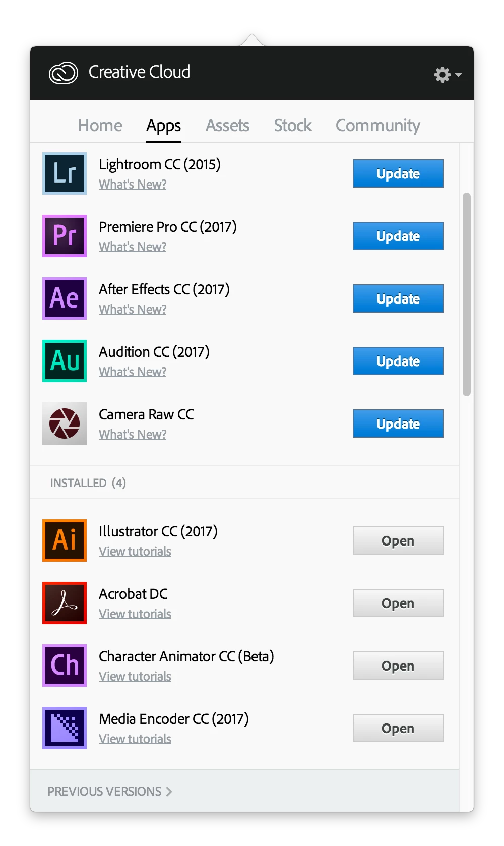Open the gear settings dropdown menu

448,75
